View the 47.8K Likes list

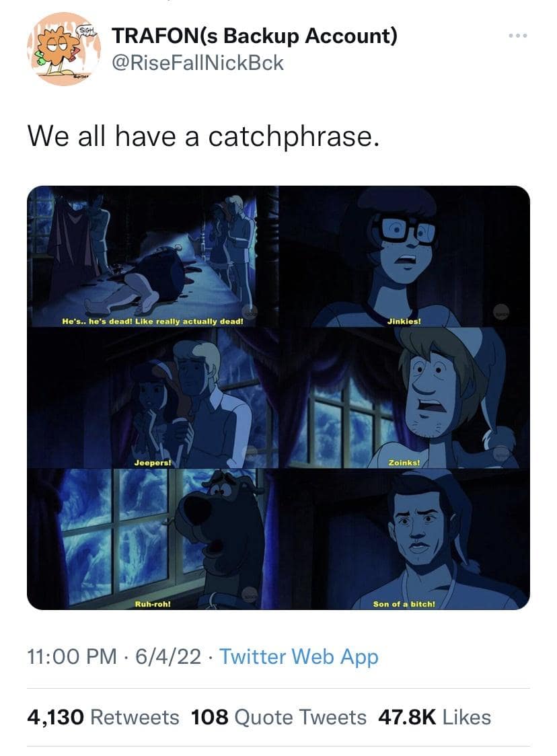435,717
